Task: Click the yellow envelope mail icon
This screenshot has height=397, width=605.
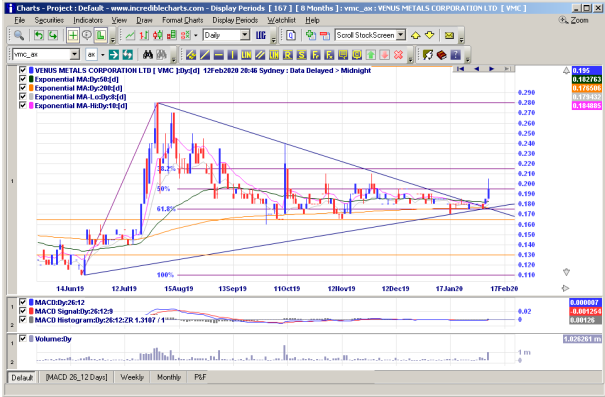Action: [x=449, y=35]
